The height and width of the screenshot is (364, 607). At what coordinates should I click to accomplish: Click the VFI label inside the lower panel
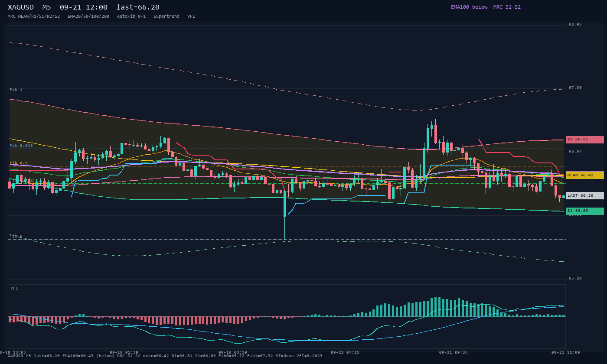pos(14,288)
